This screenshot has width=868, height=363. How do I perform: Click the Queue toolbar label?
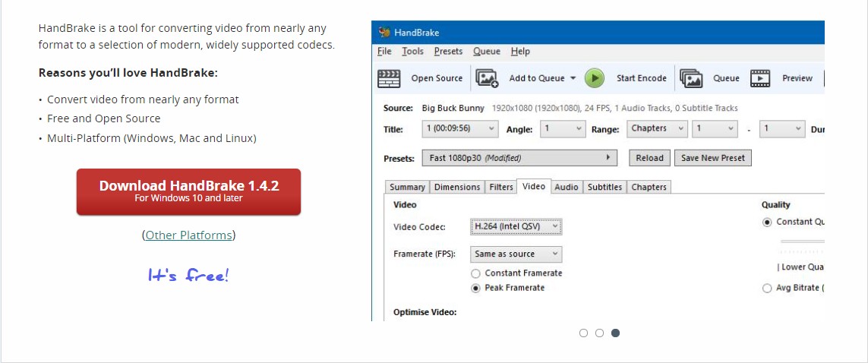point(726,78)
